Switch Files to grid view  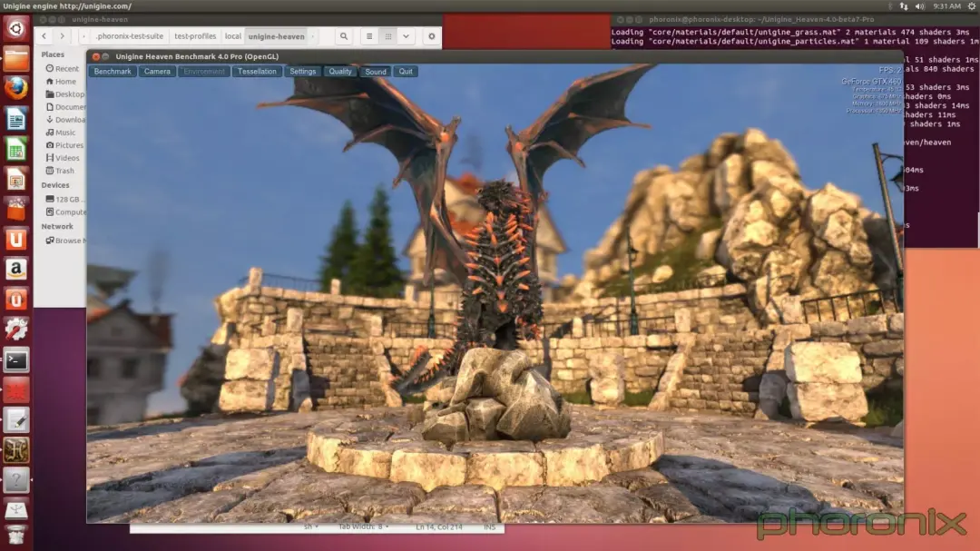[388, 36]
